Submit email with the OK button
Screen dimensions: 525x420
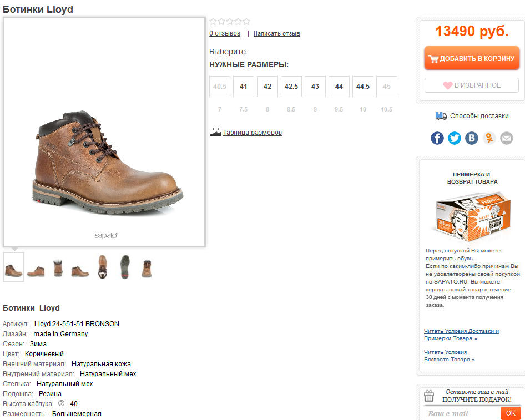coord(511,413)
